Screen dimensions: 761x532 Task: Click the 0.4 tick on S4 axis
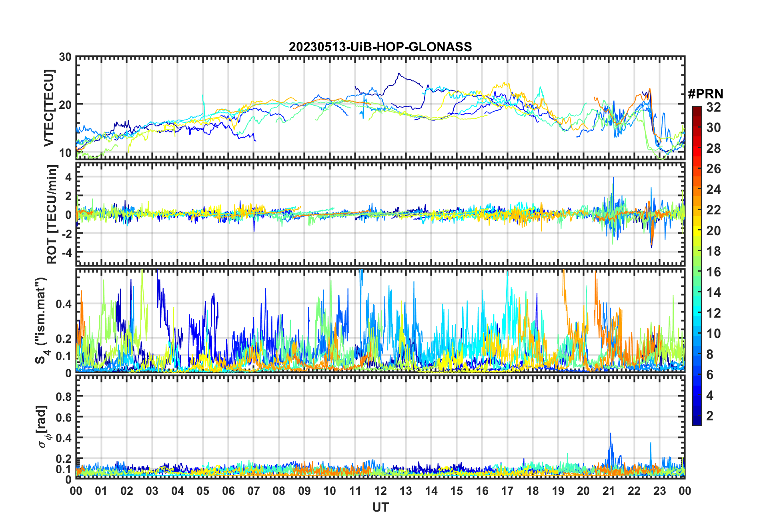tap(64, 304)
